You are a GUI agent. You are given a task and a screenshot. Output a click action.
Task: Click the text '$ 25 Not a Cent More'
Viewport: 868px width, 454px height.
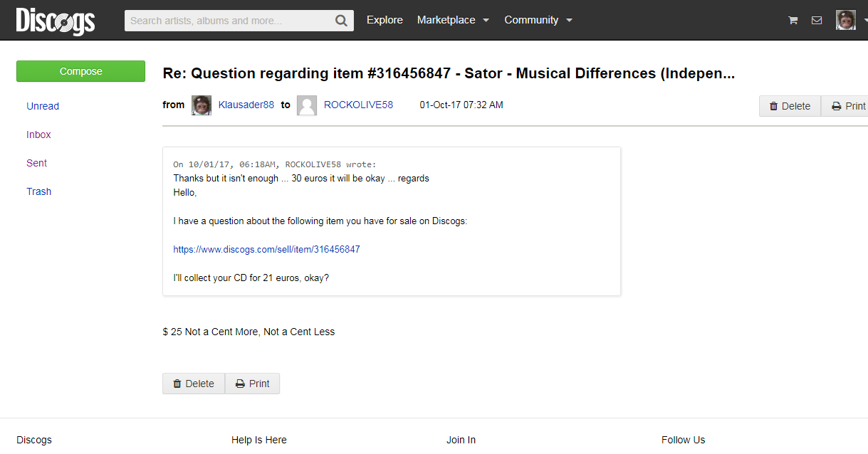[210, 332]
